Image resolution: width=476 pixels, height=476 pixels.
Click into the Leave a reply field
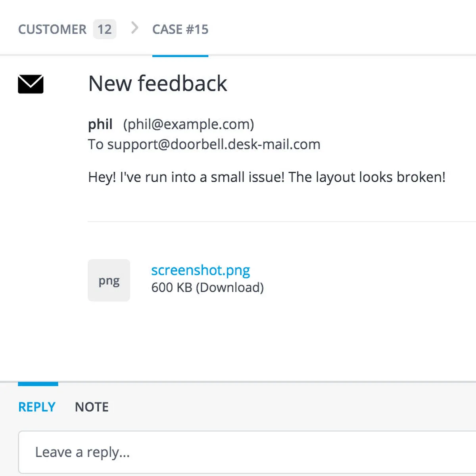click(x=247, y=452)
